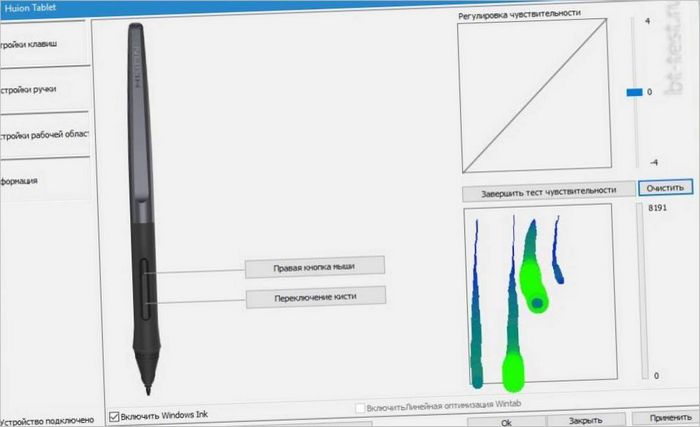Image resolution: width=700 pixels, height=427 pixels.
Task: Toggle 'Включить Windows Ink' checkbox
Action: pyautogui.click(x=114, y=417)
